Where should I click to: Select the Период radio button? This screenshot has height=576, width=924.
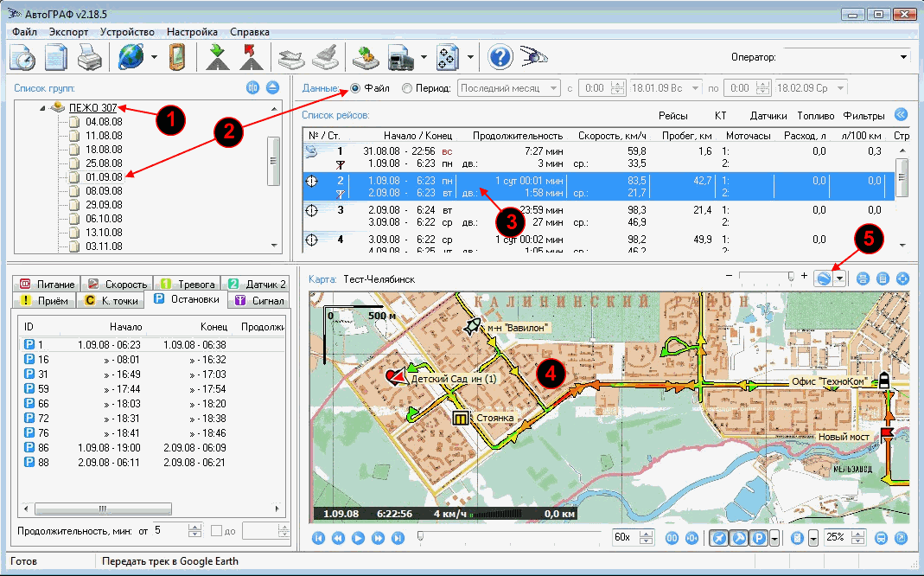(407, 88)
